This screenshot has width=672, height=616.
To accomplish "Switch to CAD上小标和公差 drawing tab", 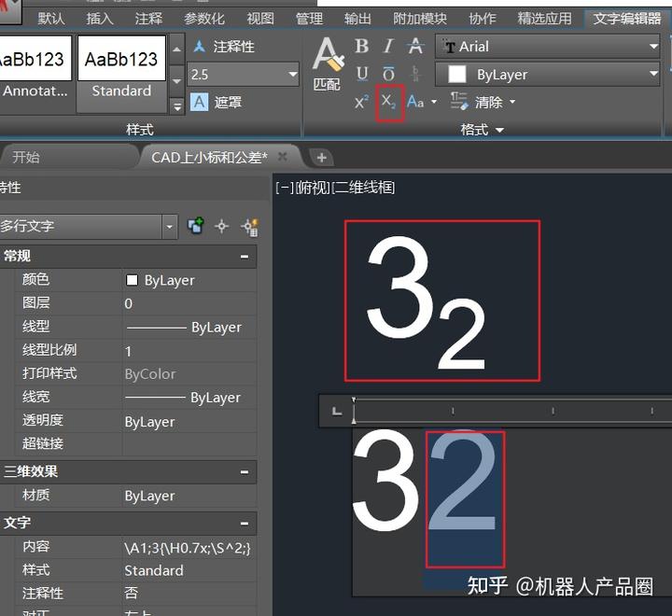I will tap(209, 158).
